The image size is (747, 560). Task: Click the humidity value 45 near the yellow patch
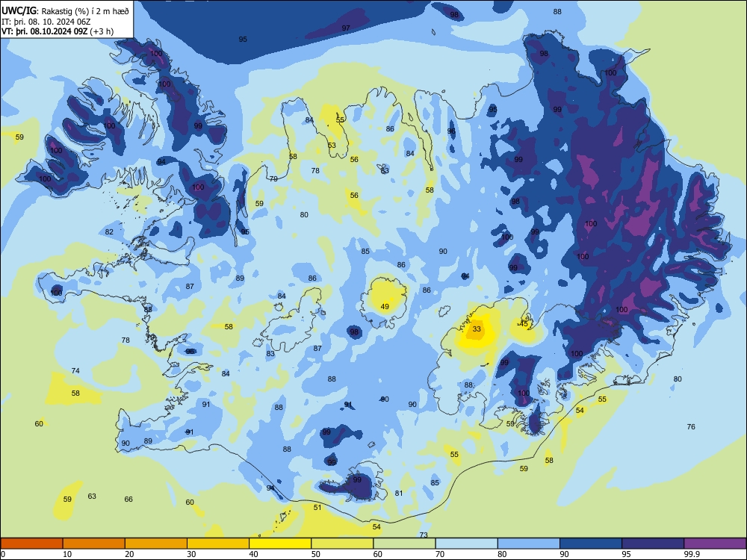(x=524, y=324)
